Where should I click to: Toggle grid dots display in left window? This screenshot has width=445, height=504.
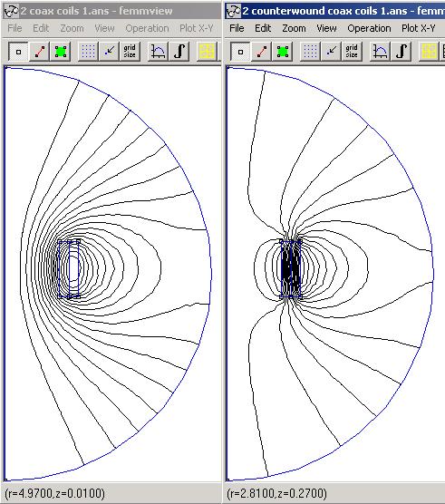point(88,52)
